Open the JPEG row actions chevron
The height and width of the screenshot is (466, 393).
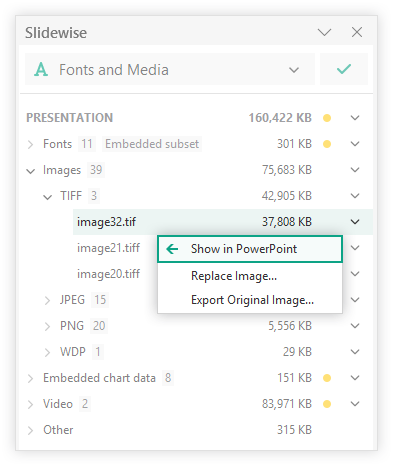tap(355, 300)
